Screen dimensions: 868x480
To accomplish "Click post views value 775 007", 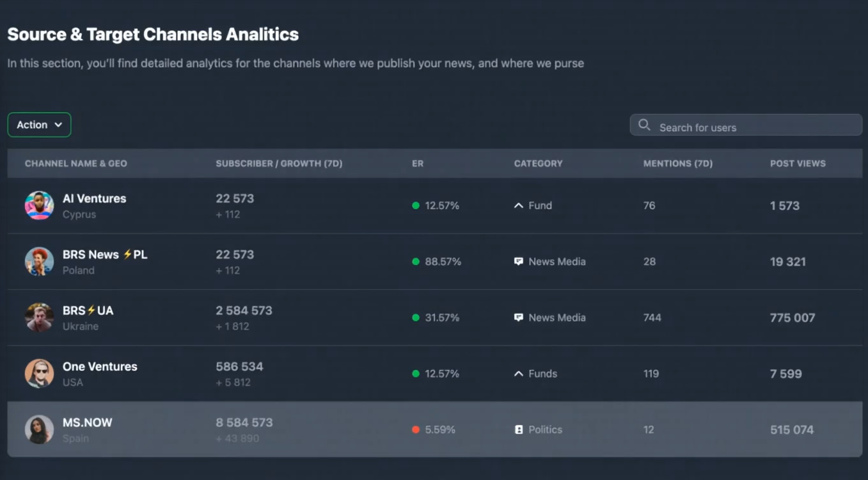I will point(793,317).
